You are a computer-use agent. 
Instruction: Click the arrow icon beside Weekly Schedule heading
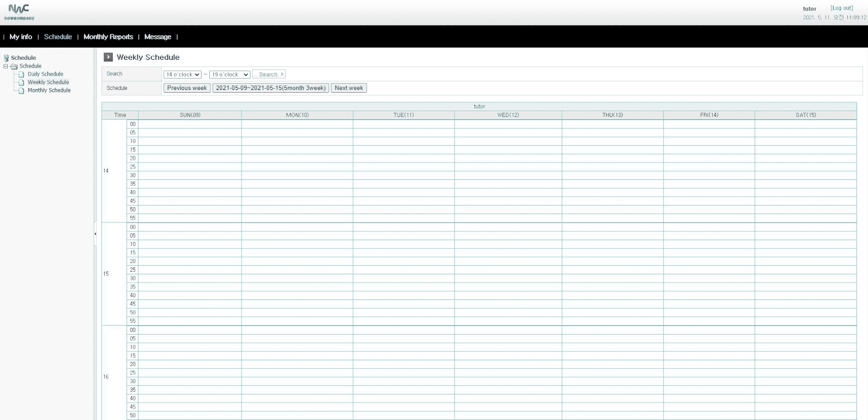pyautogui.click(x=108, y=57)
